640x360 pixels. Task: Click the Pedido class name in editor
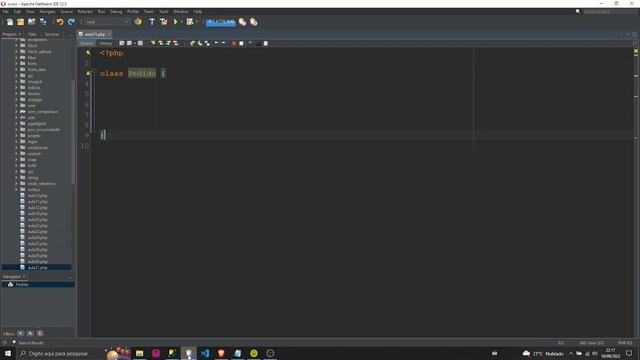(142, 73)
